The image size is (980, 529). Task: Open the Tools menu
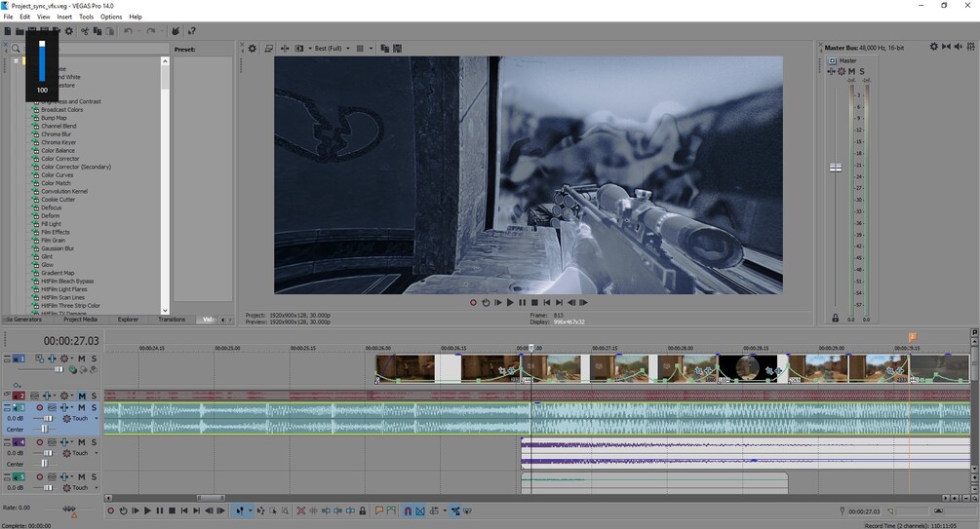[86, 17]
